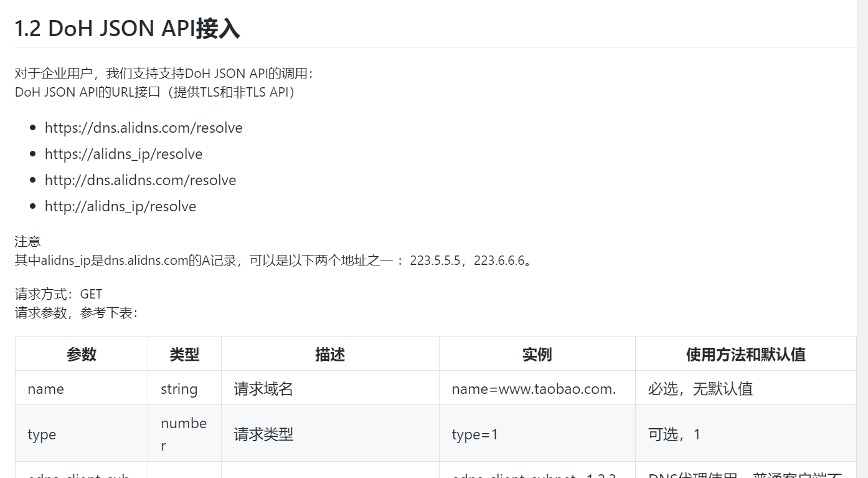Open the http://alidns_ip/resolve link
This screenshot has height=478, width=868.
click(x=120, y=206)
